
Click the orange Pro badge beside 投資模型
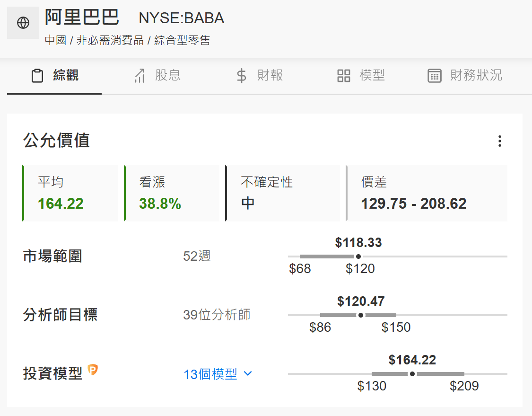[93, 370]
